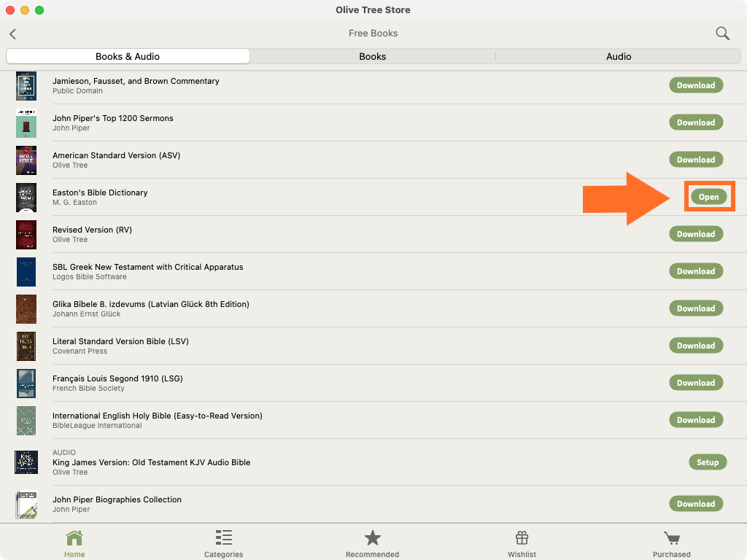Select the Jamieson, Fausset, and Brown cover
747x560 pixels.
[26, 86]
